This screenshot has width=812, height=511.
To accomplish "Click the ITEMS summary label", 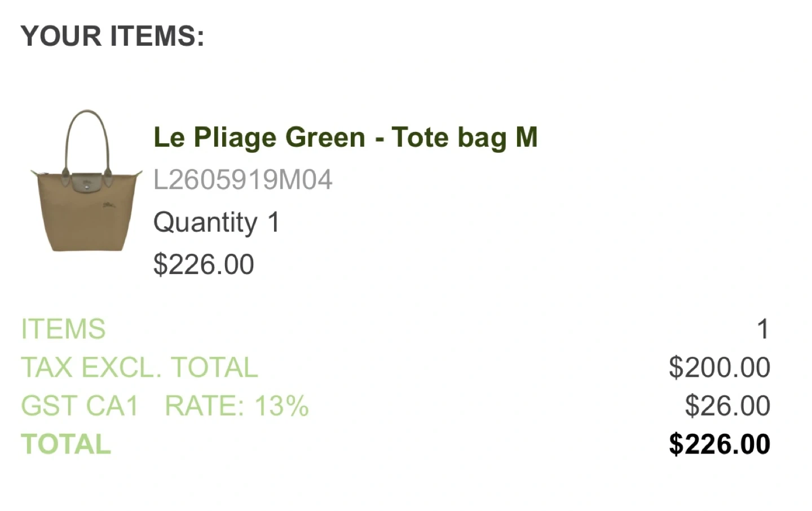I will (x=63, y=329).
